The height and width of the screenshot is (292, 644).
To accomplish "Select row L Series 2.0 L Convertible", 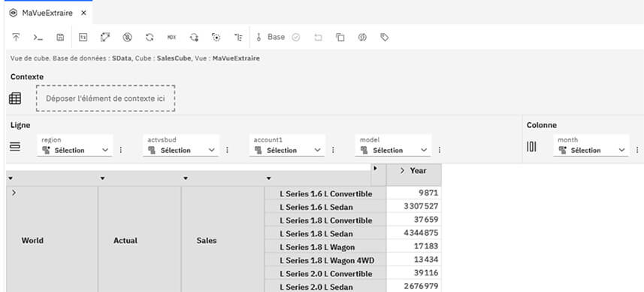I will pyautogui.click(x=325, y=274).
